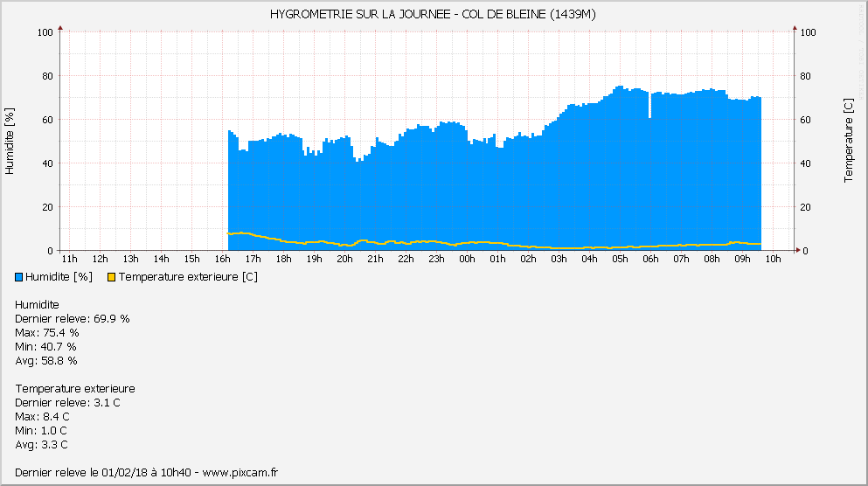
Task: Click the temperature Max: 8.4 C value
Action: [x=41, y=416]
